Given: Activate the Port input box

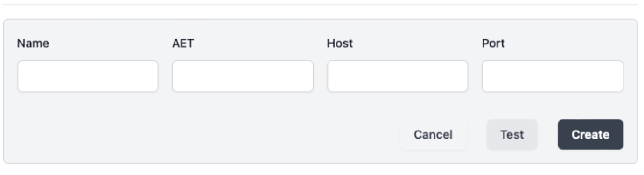Looking at the screenshot, I should tap(553, 76).
